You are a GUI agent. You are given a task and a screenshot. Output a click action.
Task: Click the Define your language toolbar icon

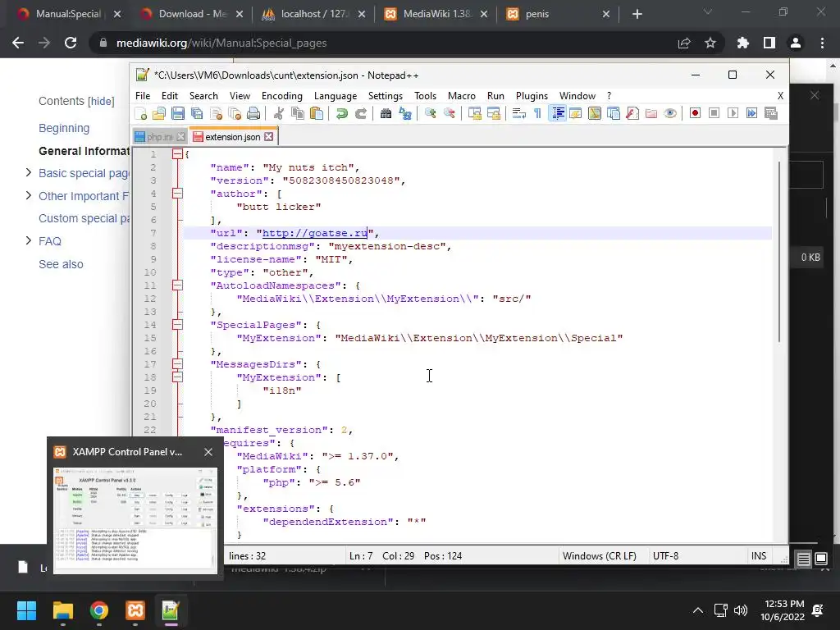575,113
